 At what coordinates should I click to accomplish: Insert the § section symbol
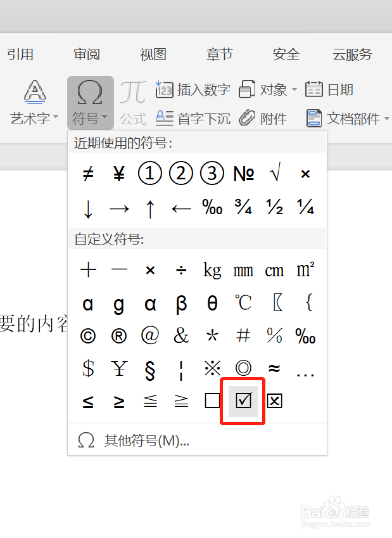coord(150,371)
